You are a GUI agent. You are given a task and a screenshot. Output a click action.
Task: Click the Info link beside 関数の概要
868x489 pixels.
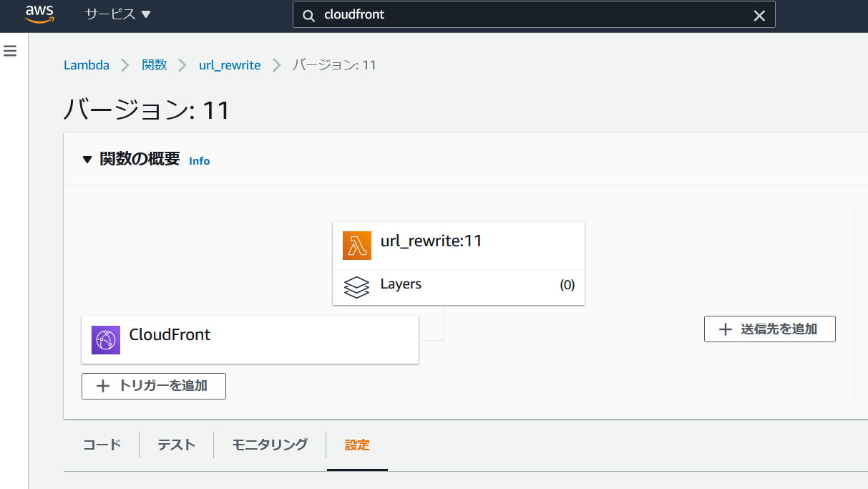coord(199,160)
